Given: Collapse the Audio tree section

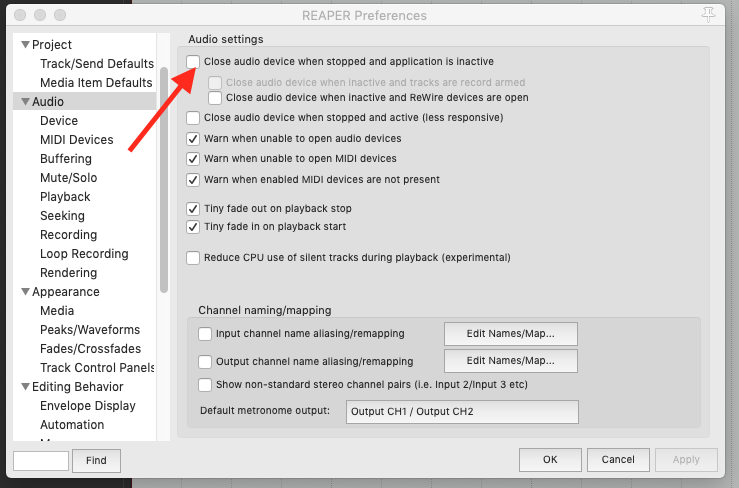Looking at the screenshot, I should point(25,101).
